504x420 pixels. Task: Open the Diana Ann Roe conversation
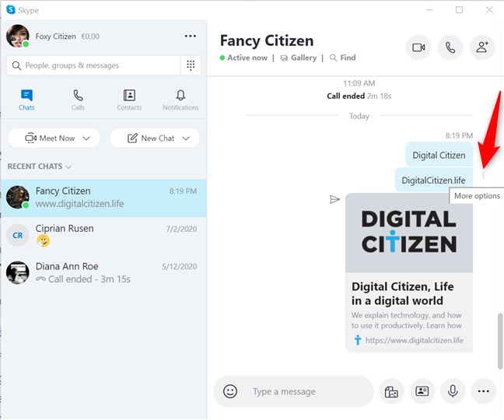tap(103, 272)
